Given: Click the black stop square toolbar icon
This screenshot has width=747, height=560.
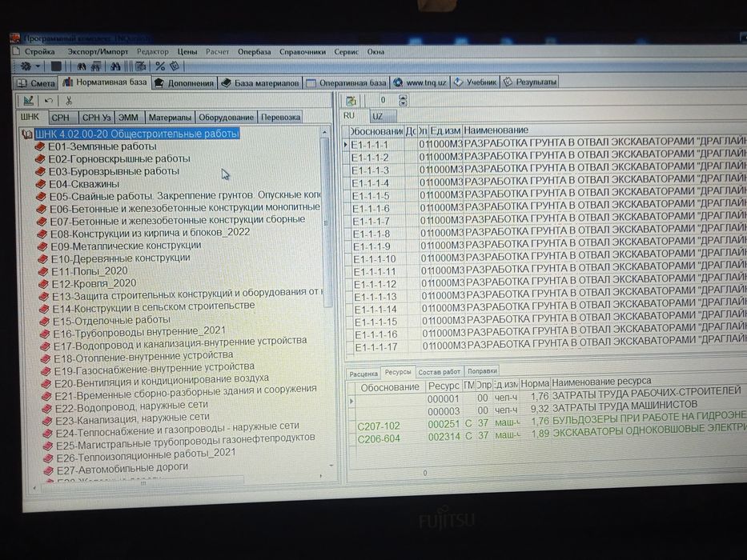Looking at the screenshot, I should (x=56, y=66).
